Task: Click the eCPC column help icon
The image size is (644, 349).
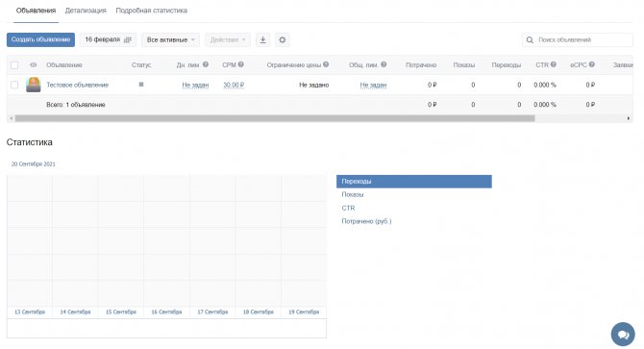Action: [592, 64]
